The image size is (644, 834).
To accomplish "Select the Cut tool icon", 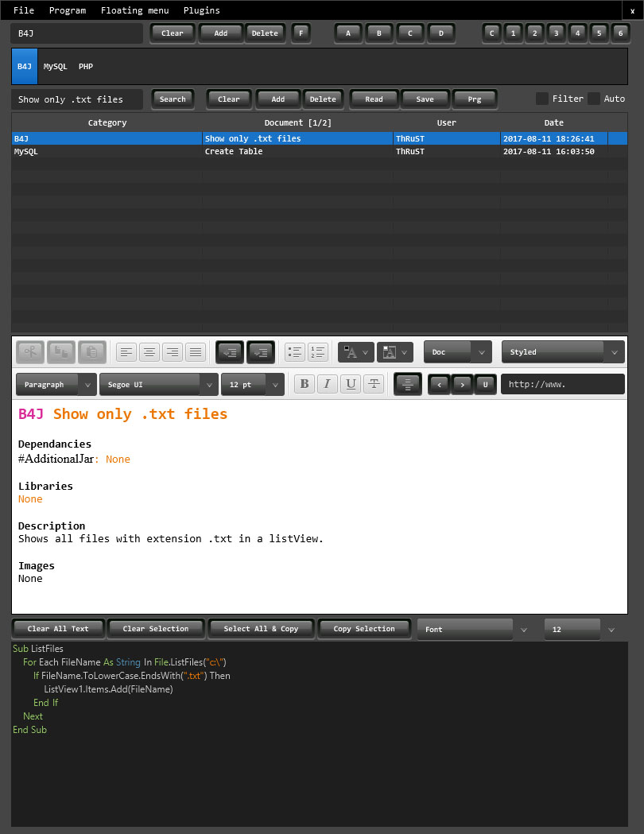I will [x=31, y=352].
